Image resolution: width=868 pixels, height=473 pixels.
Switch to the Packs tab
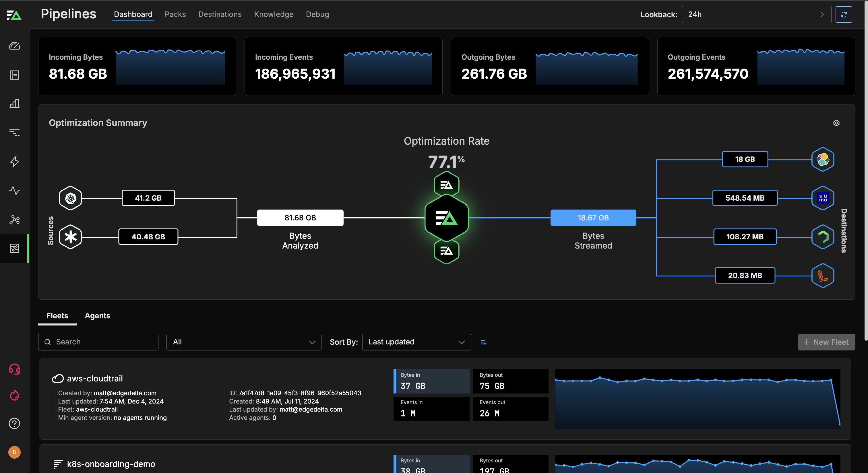click(175, 14)
